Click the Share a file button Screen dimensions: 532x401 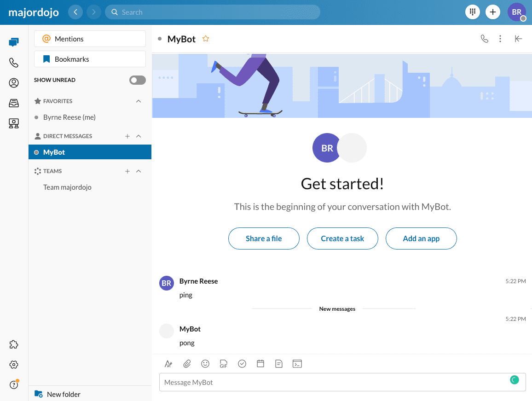(264, 238)
